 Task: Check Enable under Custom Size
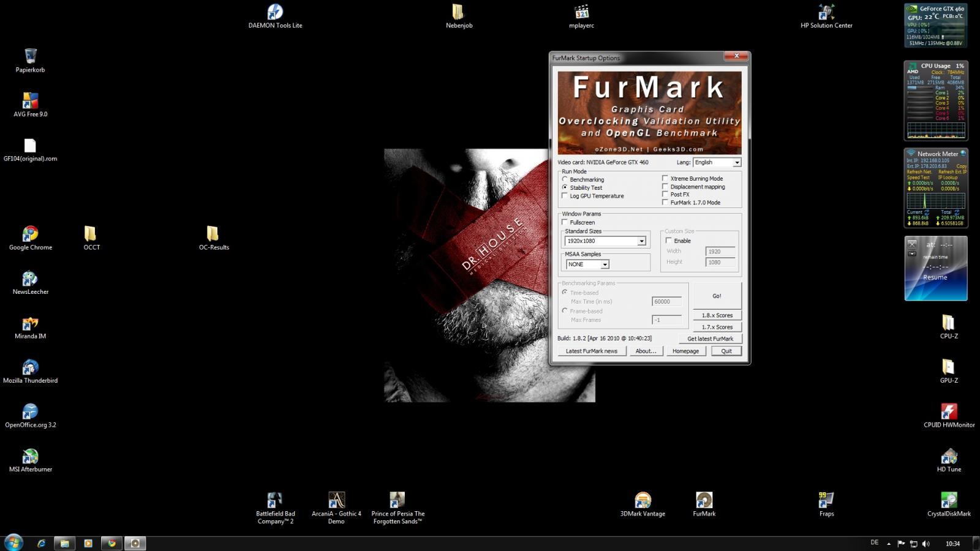tap(669, 241)
